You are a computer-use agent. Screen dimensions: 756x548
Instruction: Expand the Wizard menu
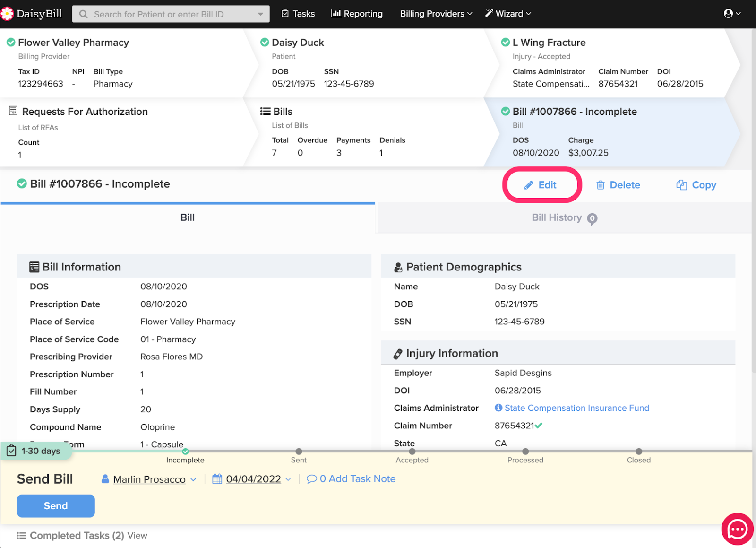click(508, 14)
